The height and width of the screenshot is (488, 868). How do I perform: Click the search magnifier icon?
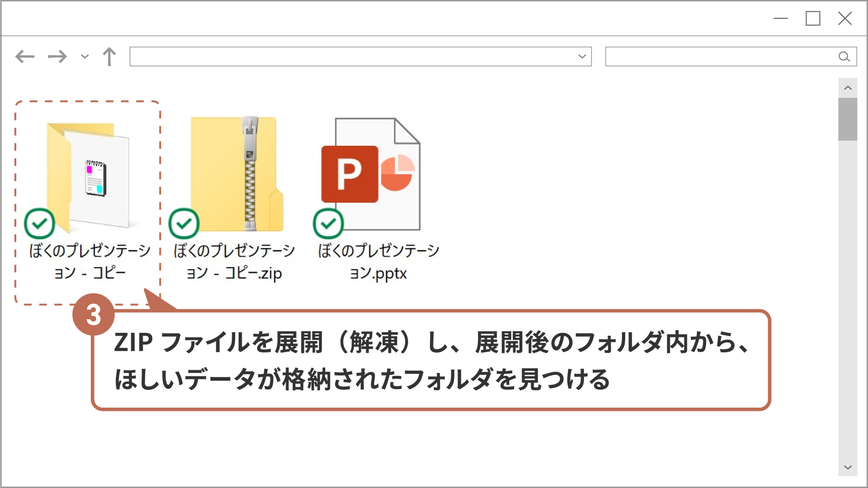coord(844,57)
